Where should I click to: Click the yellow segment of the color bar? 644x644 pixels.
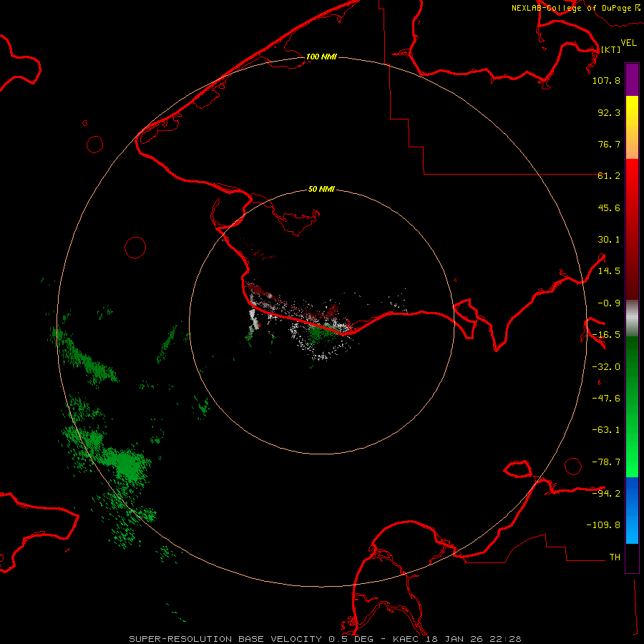click(x=632, y=111)
